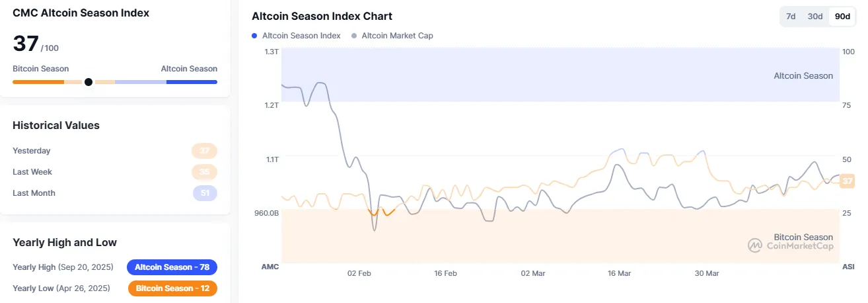Switch to the 30d time range

(x=815, y=17)
